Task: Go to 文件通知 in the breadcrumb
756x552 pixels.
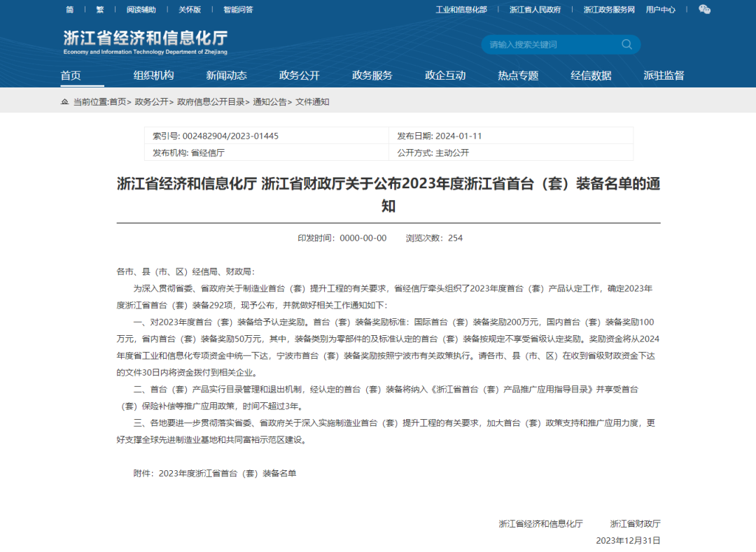Action: click(x=312, y=101)
